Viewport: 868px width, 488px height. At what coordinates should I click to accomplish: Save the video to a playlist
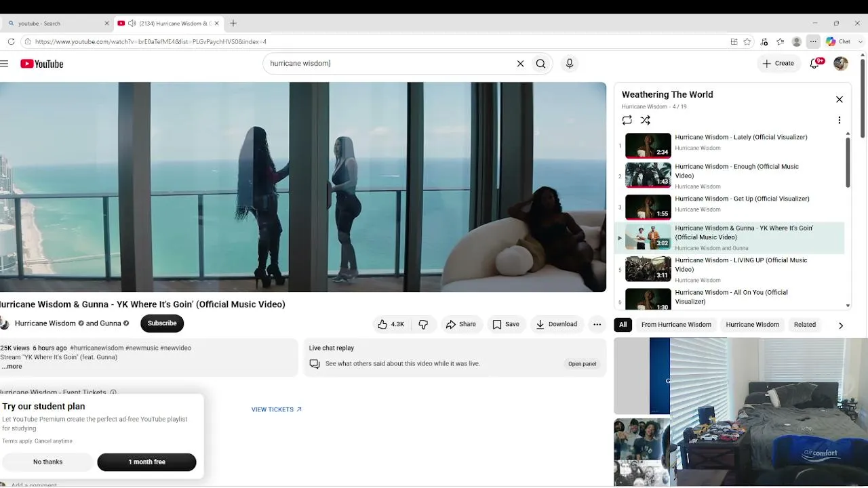[506, 324]
